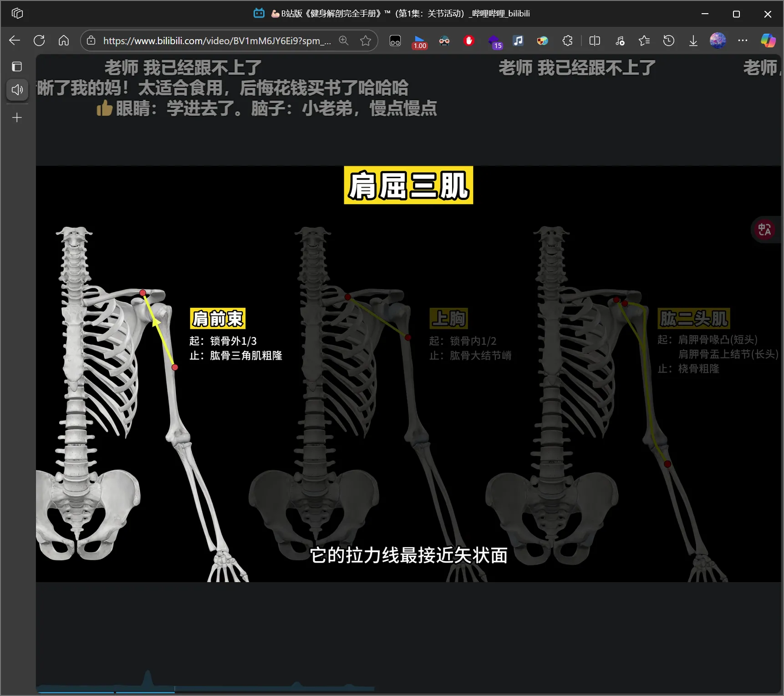Click the 肩屈三肌 title banner in video
The height and width of the screenshot is (696, 784).
click(408, 185)
